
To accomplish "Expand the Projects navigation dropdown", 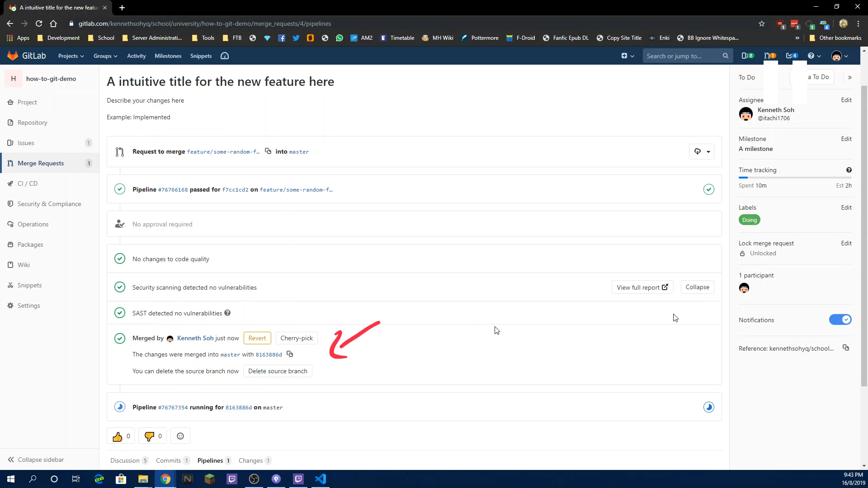I will pos(71,56).
